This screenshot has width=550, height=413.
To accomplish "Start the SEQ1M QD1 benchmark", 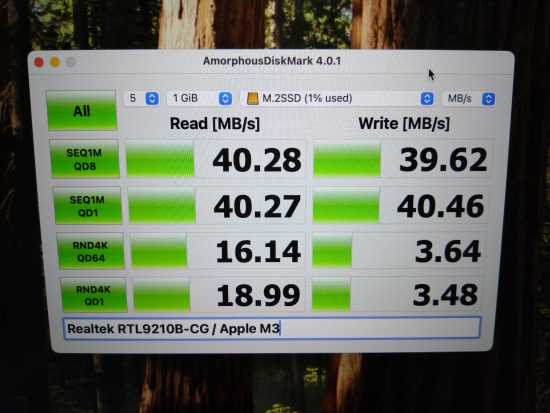I will tap(88, 206).
